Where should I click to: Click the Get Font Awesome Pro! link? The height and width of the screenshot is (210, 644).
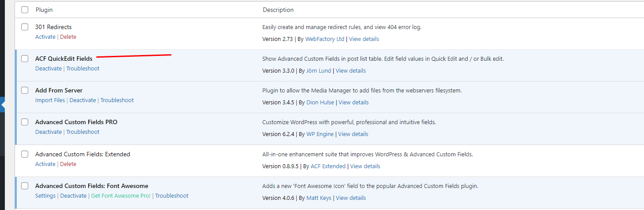point(121,196)
